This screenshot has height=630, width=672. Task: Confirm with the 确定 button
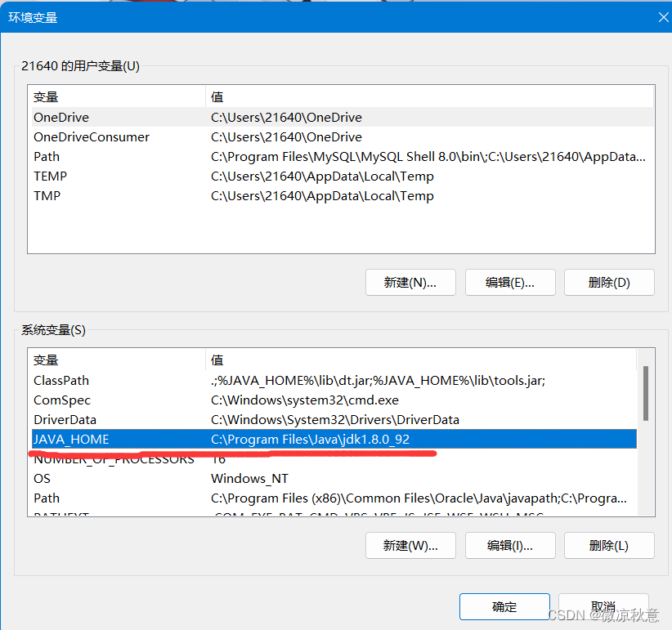coord(504,606)
